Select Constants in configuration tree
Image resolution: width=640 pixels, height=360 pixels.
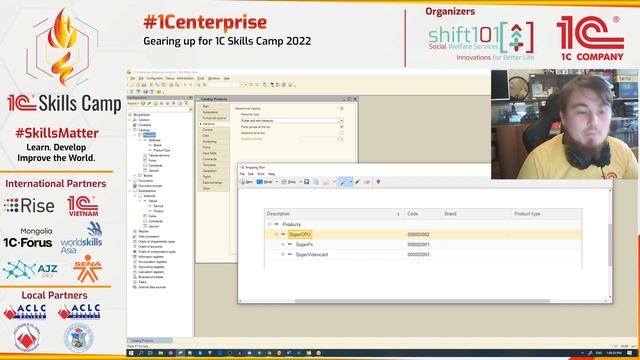pyautogui.click(x=144, y=125)
